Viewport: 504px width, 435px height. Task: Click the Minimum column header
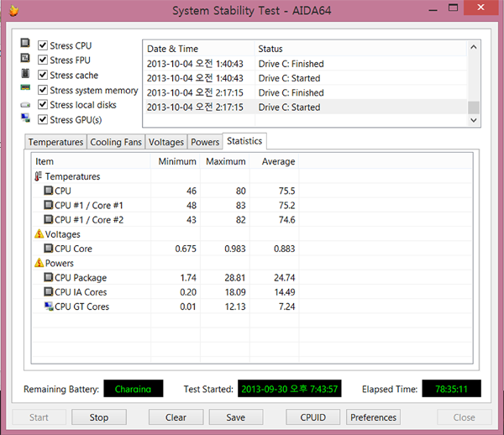(x=176, y=161)
